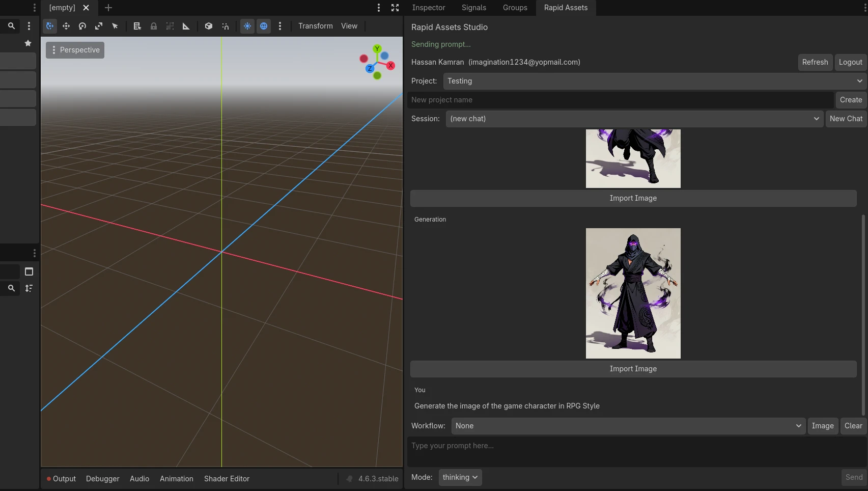The height and width of the screenshot is (491, 868).
Task: Click the Y axis on the view gizmo
Action: (x=377, y=49)
